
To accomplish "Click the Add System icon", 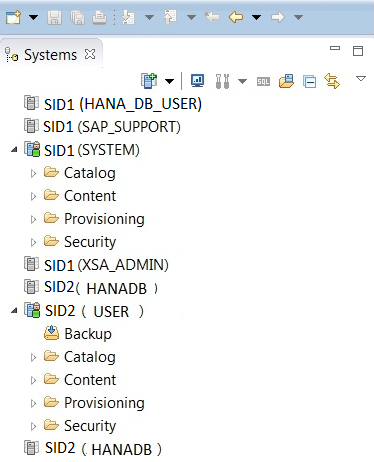I will point(149,81).
